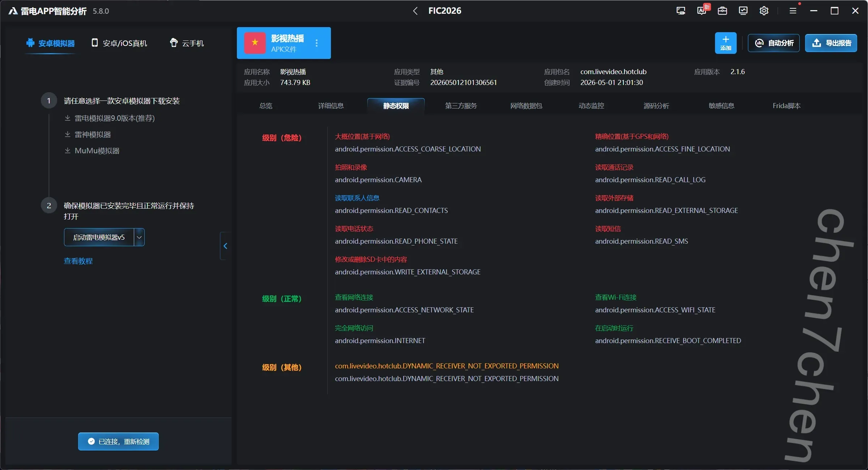Go back using the arrow beside FIC2026
This screenshot has height=470, width=868.
tap(415, 11)
